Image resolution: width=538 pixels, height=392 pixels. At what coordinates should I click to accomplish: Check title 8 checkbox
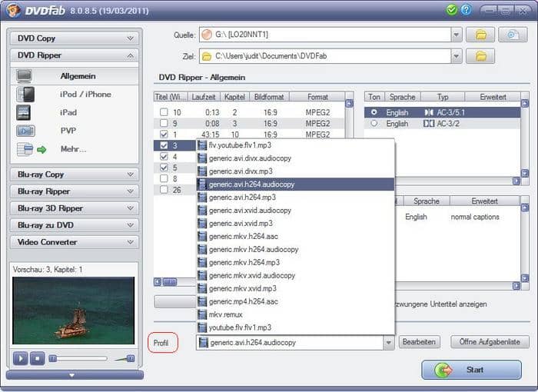[x=164, y=178]
